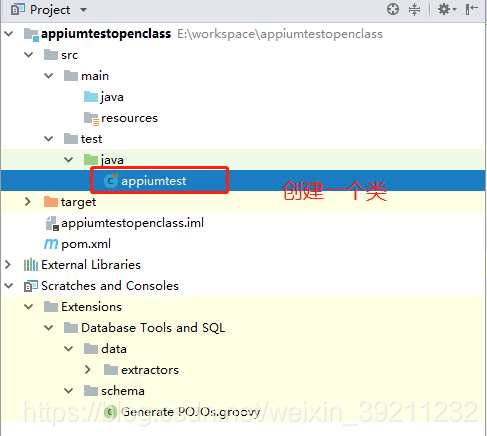The image size is (487, 436).
Task: Click the resources folder icon
Action: coord(91,119)
